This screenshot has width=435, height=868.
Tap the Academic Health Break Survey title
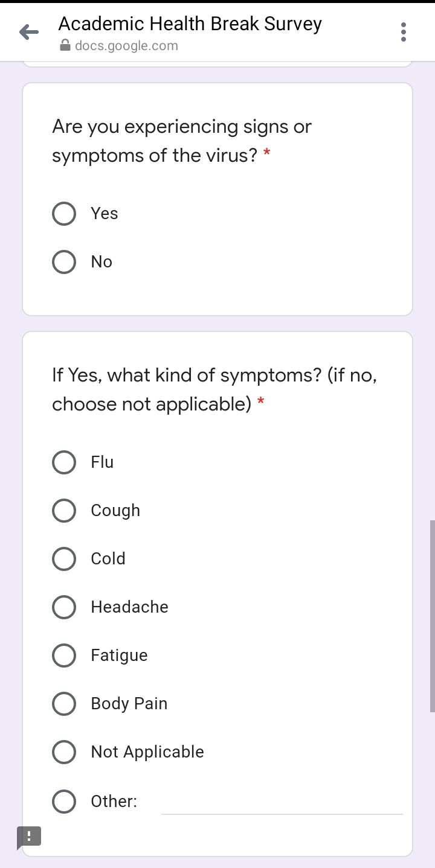(x=190, y=24)
